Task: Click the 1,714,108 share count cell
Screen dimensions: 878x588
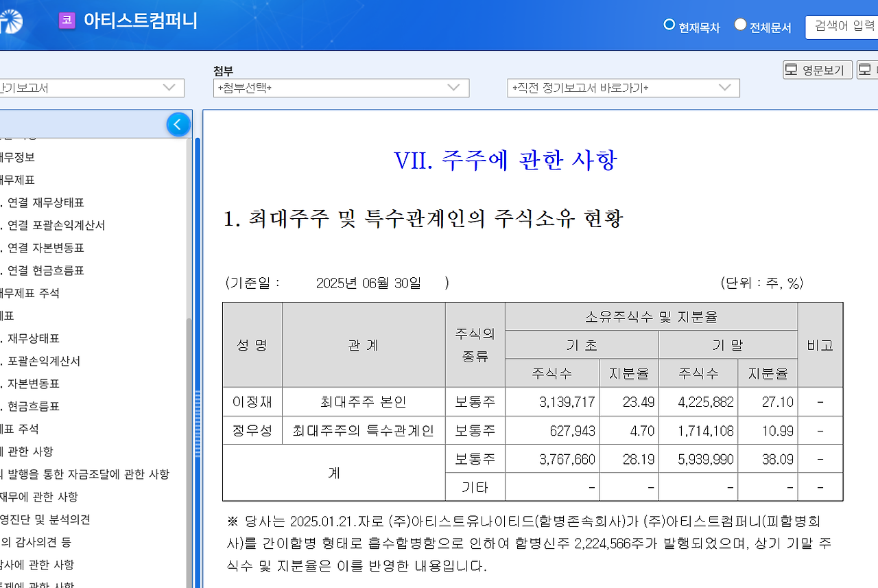Action: [698, 431]
